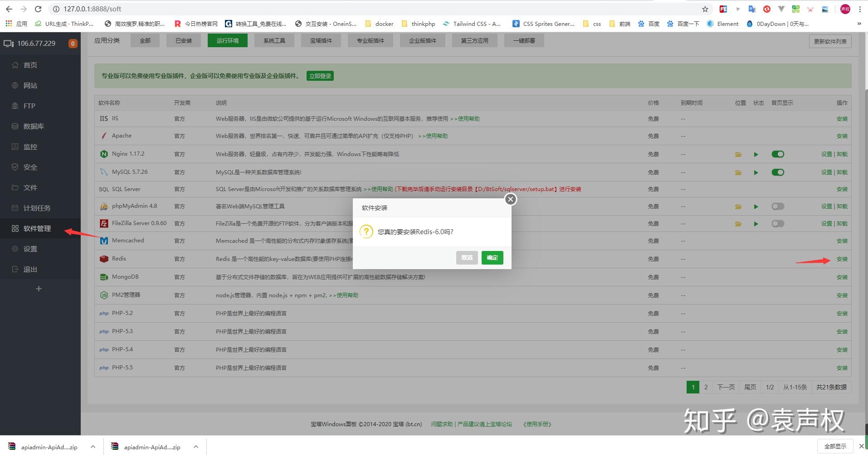Click the FileZilla Server status play icon

[756, 224]
